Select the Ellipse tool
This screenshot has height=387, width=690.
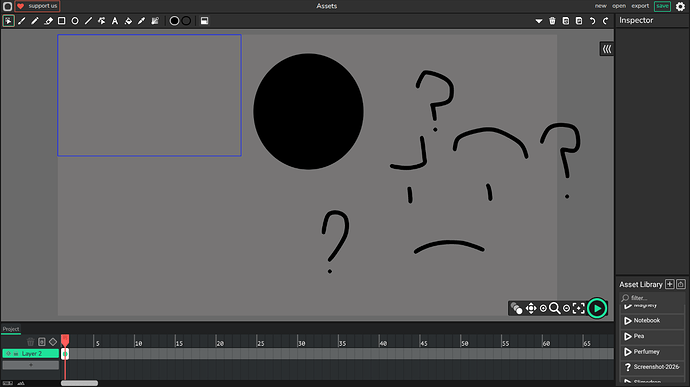[75, 21]
